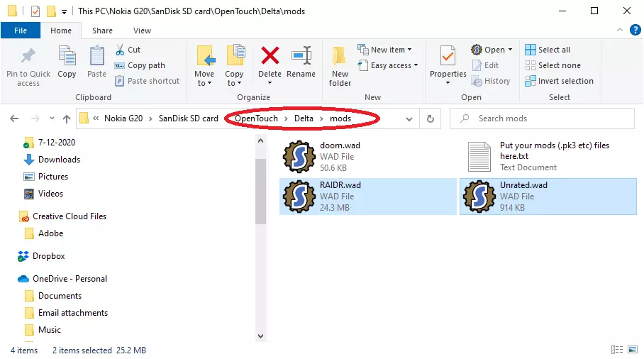Viewport: 644px width, 359px height.
Task: Click Quick Access Toolbar properties checkmark icon
Action: click(35, 11)
